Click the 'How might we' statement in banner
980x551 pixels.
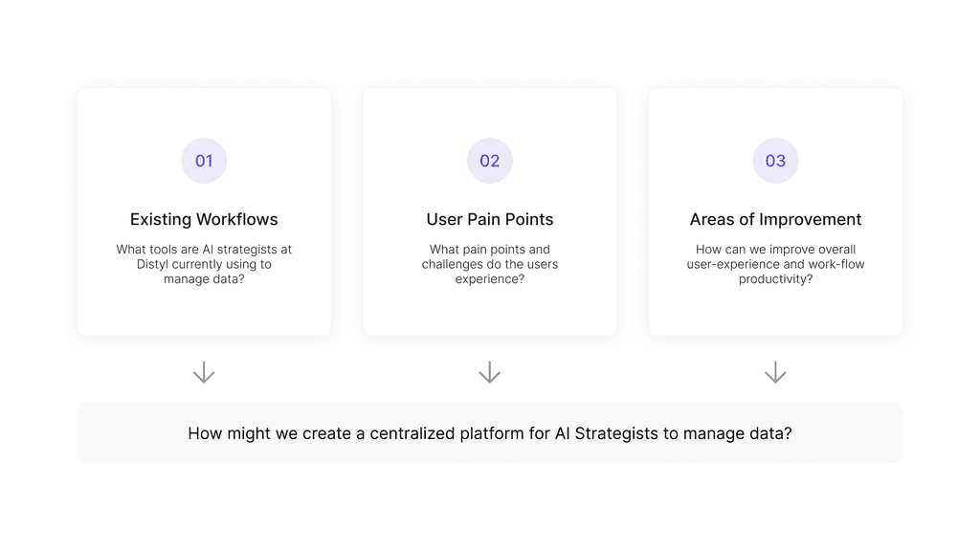490,433
